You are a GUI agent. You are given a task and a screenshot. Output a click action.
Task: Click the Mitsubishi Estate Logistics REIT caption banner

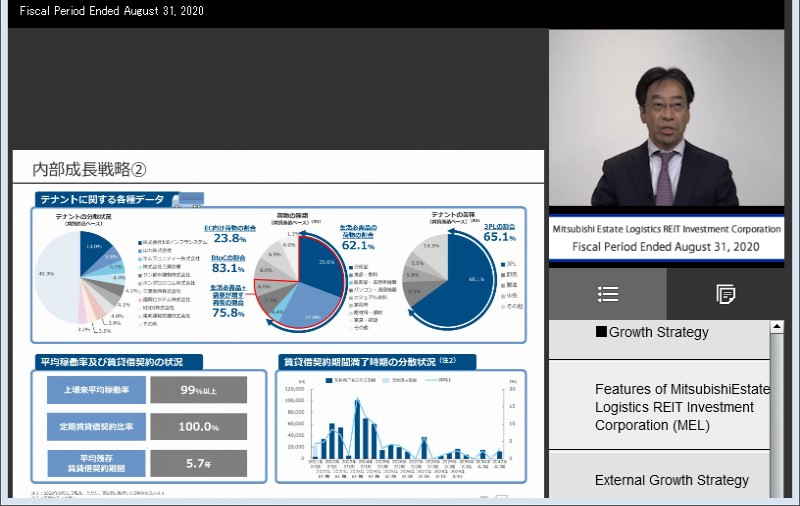666,238
